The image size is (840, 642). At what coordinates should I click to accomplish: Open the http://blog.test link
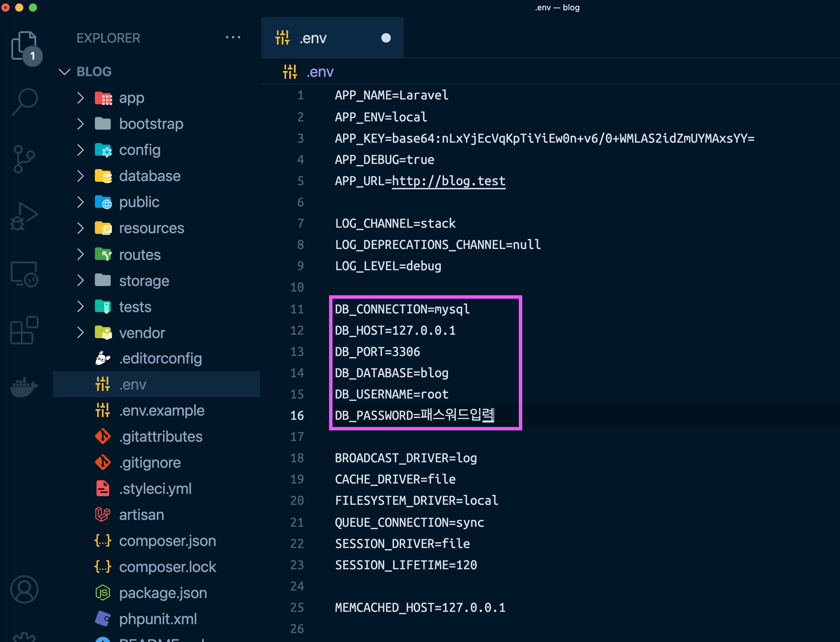point(448,181)
